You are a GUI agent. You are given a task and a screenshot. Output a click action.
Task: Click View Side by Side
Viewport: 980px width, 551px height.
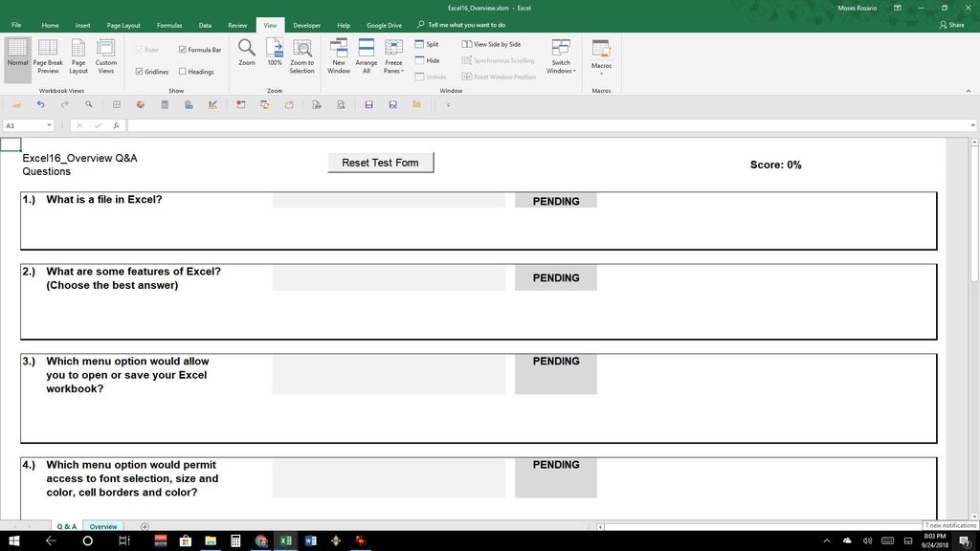491,44
